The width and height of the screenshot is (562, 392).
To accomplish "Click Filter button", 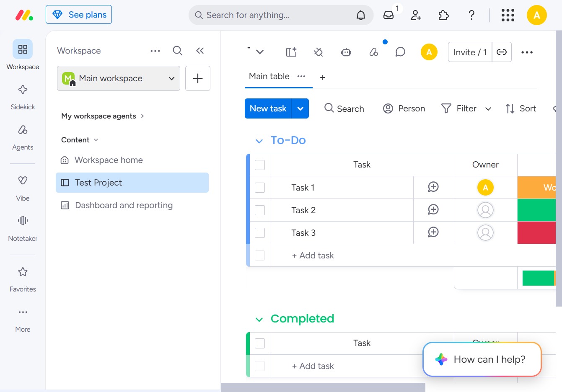I will tap(459, 109).
